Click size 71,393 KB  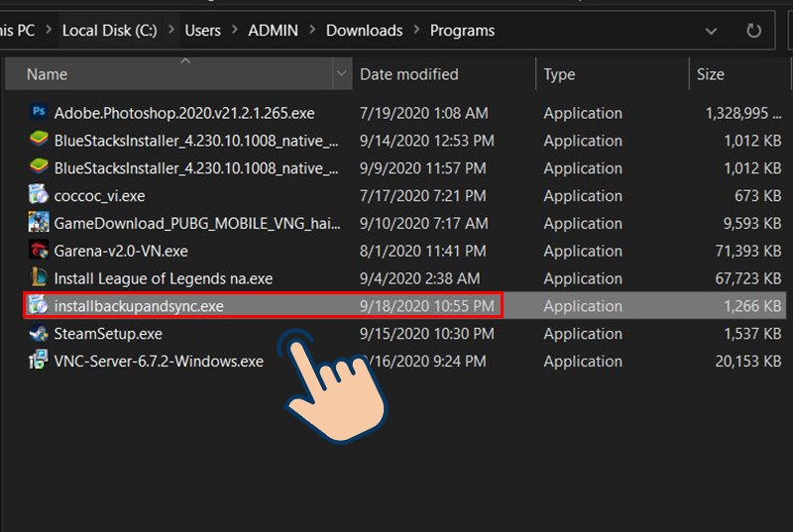748,251
